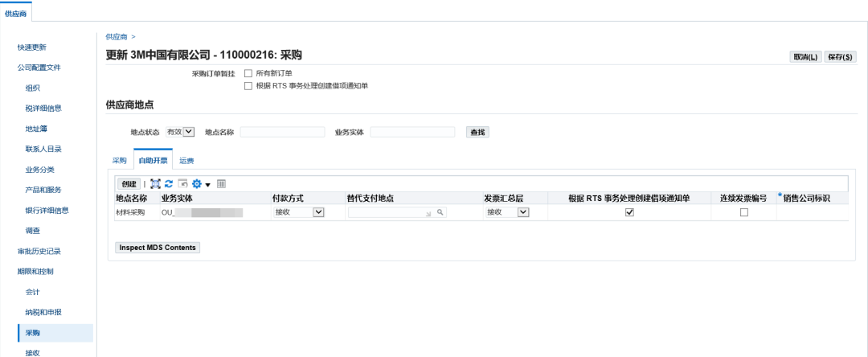Open 产品和服务 in sidebar

tap(43, 190)
